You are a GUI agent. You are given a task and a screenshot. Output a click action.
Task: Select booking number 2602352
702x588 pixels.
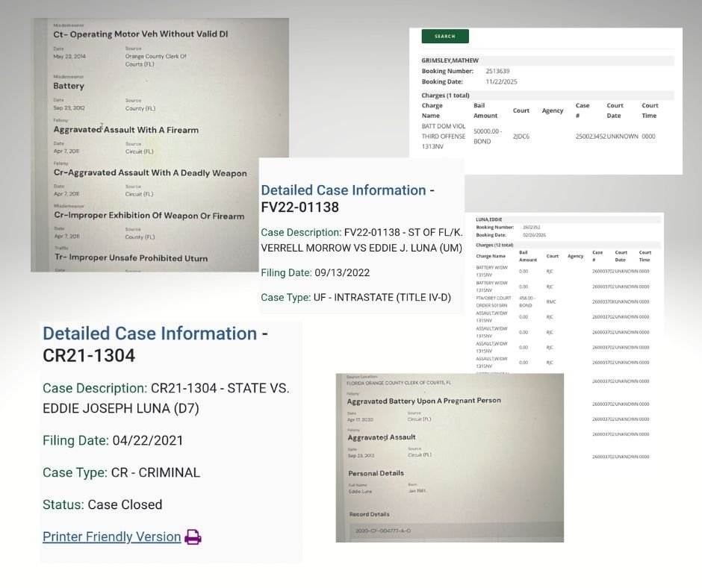(x=532, y=228)
